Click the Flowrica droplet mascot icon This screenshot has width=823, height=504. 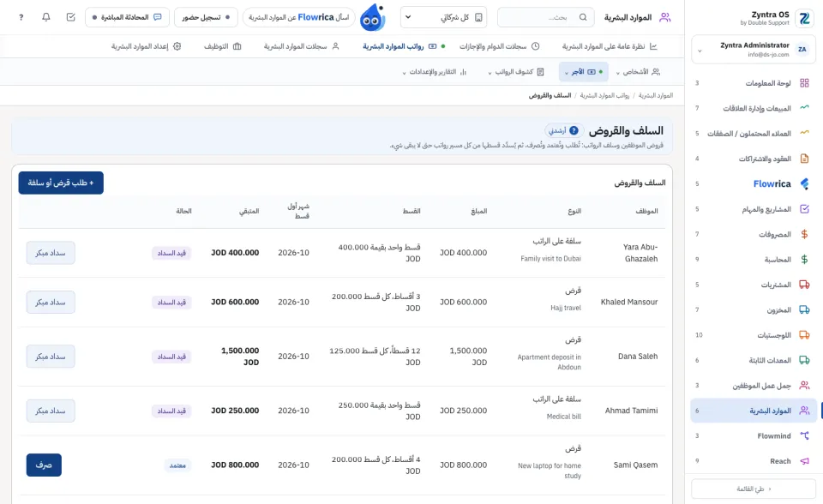373,17
